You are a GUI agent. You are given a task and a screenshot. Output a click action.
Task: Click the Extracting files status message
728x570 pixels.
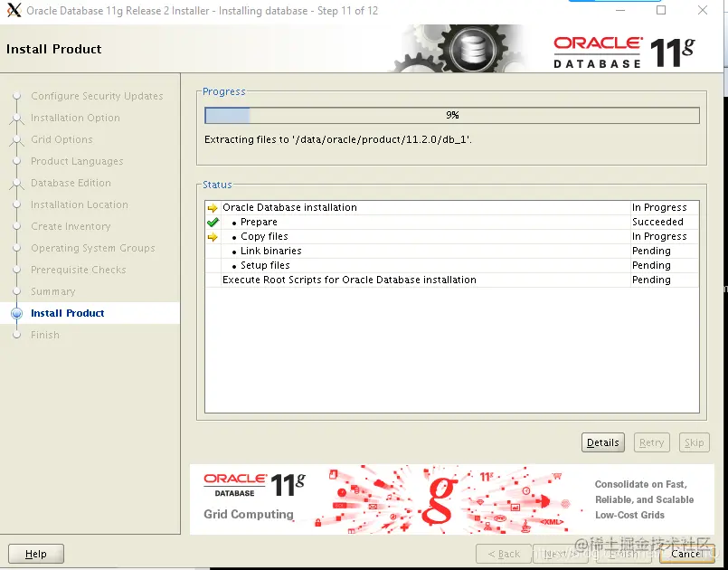click(338, 139)
